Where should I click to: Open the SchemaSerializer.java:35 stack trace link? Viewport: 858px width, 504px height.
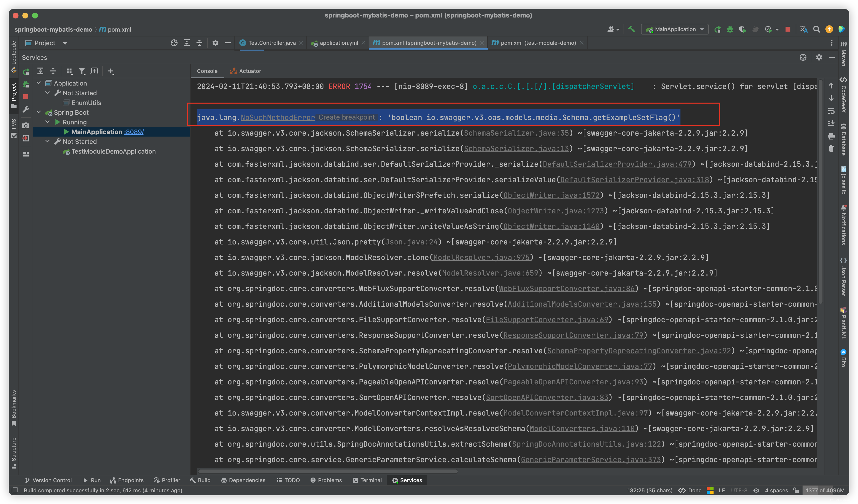click(x=516, y=133)
